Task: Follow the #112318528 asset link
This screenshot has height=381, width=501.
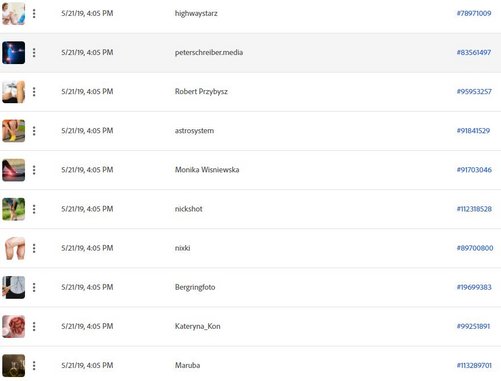Action: point(474,209)
